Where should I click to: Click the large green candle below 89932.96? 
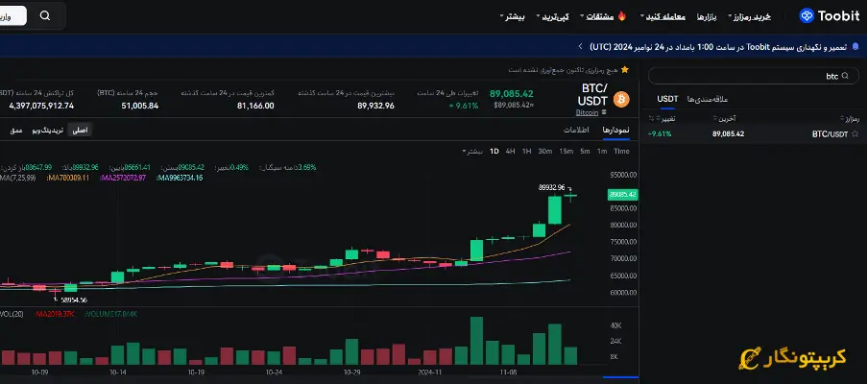pyautogui.click(x=555, y=209)
